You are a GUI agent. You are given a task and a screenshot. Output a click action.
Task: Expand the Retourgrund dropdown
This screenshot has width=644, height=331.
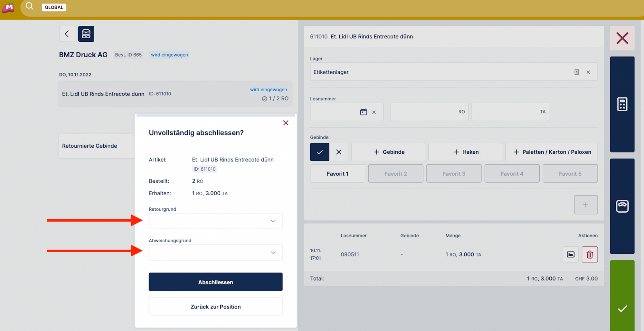(215, 221)
